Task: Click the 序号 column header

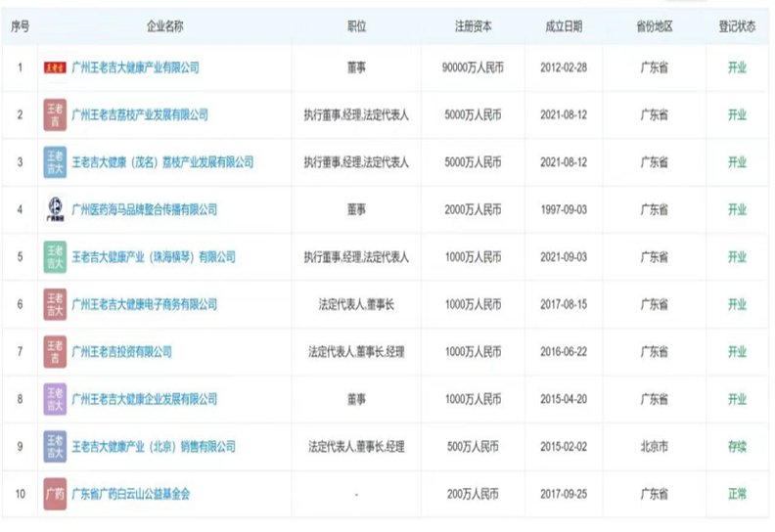Action: tap(20, 26)
